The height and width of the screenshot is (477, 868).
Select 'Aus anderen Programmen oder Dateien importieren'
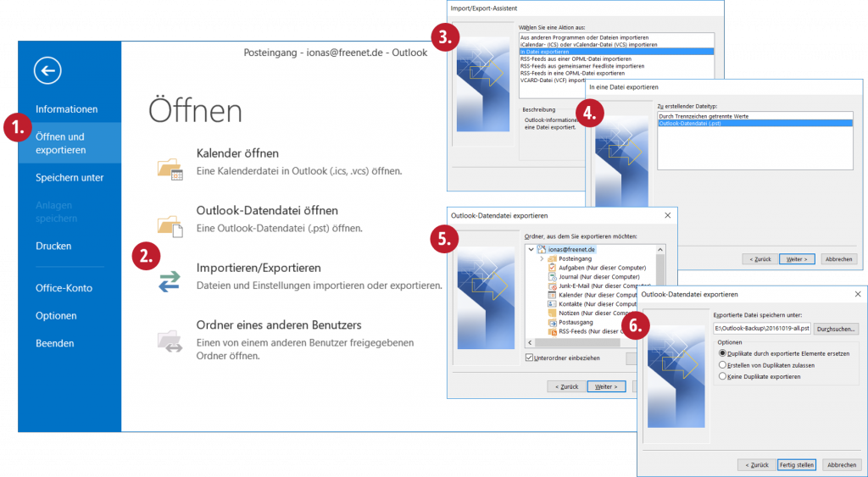(x=585, y=37)
